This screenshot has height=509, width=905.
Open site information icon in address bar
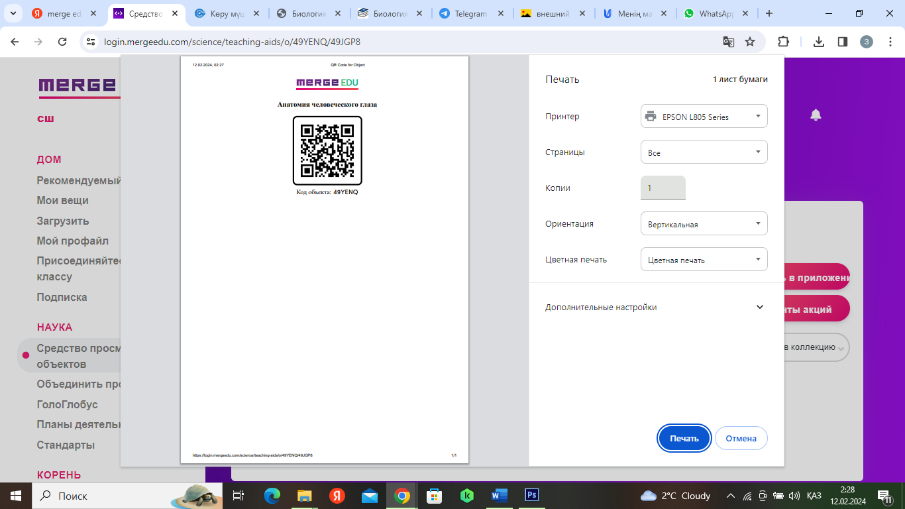91,42
